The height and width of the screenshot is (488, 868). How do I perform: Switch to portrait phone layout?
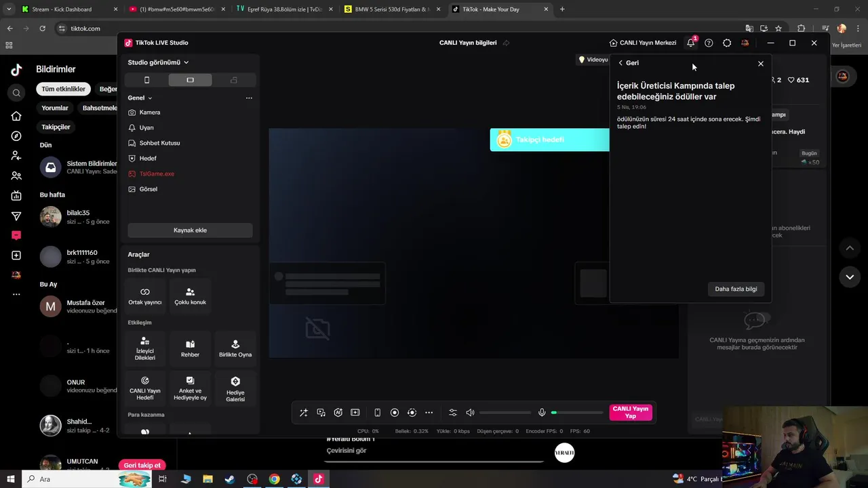(146, 80)
